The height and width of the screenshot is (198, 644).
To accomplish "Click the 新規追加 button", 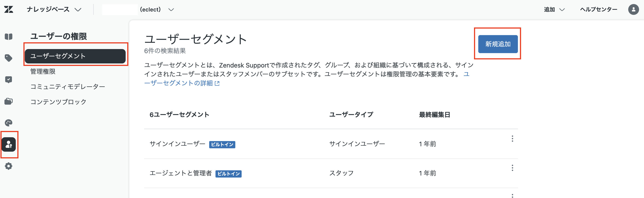I will 498,44.
